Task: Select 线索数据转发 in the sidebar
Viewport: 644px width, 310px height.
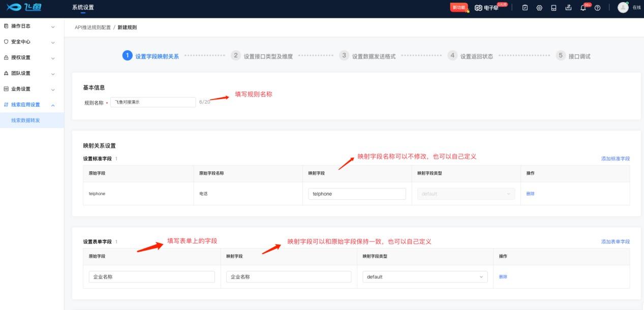Action: pos(25,120)
